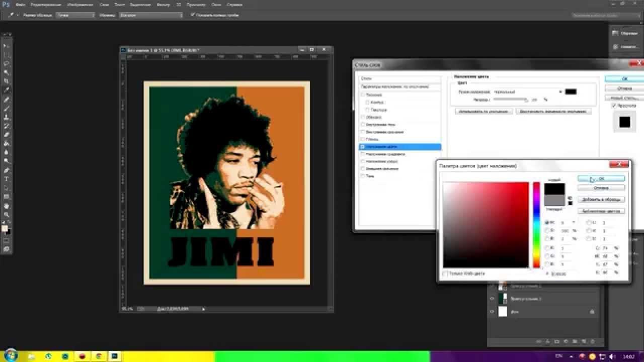Open the Редактирование menu
This screenshot has width=644, height=362.
click(x=46, y=5)
